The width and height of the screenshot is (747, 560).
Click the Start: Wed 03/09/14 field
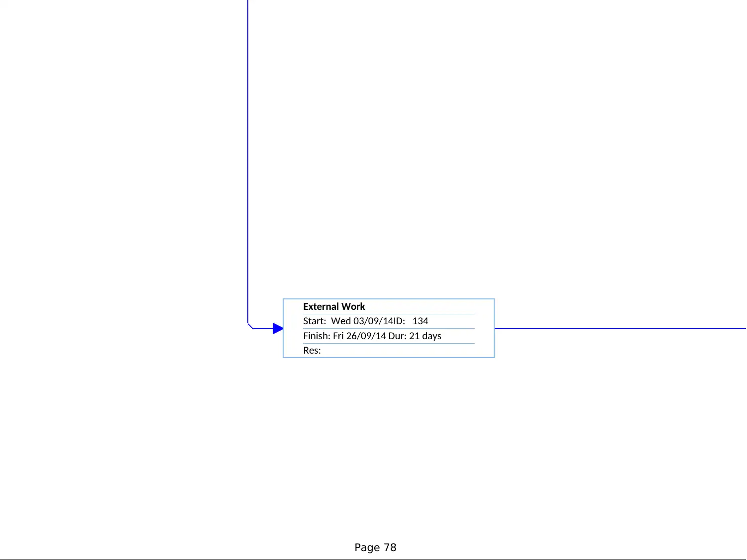coord(347,321)
